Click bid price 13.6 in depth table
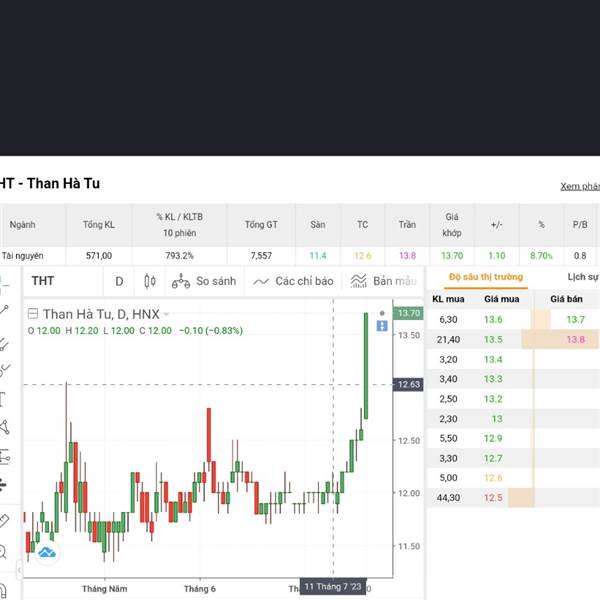 click(x=493, y=320)
